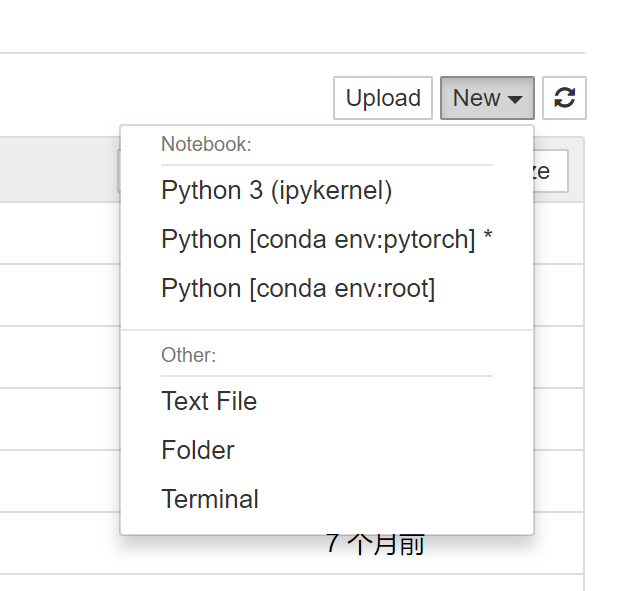Click the divider between Notebook and Other sections

[x=327, y=329]
